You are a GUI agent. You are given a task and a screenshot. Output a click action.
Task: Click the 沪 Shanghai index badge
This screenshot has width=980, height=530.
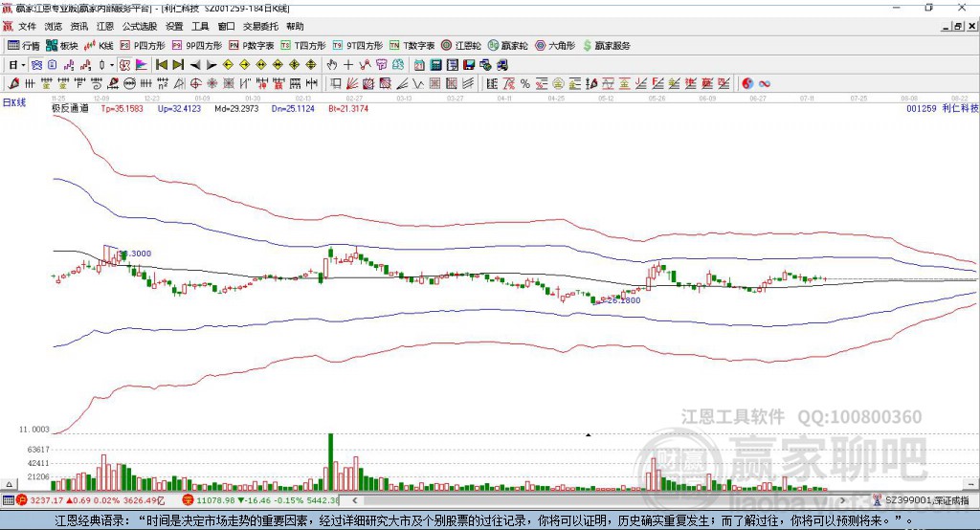[x=22, y=500]
